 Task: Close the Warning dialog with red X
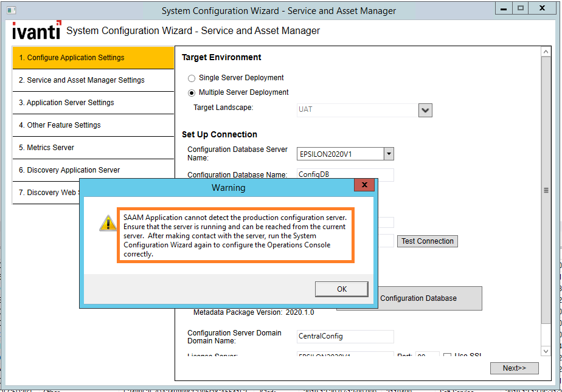364,185
